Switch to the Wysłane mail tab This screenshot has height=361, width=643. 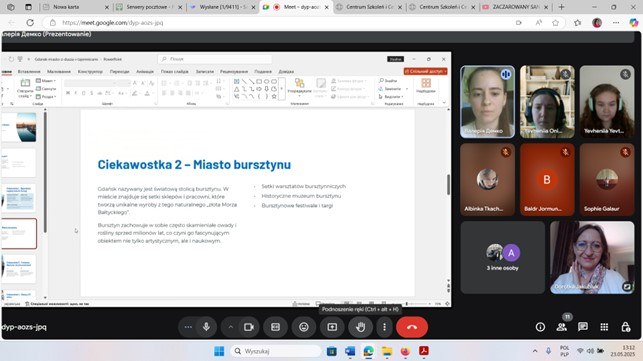(x=222, y=7)
